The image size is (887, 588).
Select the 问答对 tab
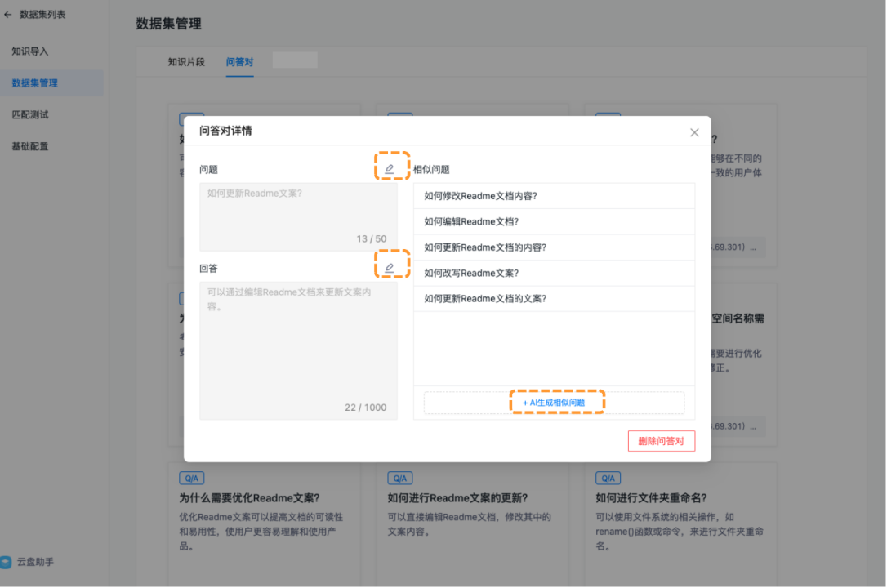pyautogui.click(x=239, y=62)
